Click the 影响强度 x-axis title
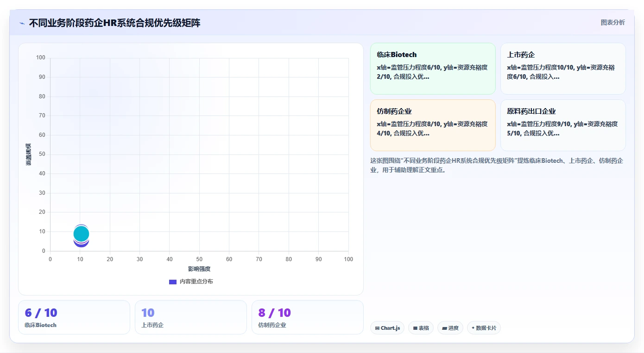 (x=199, y=269)
